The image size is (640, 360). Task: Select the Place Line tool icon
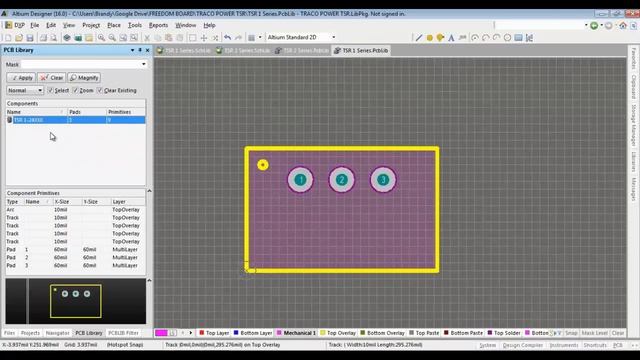[x=419, y=38]
